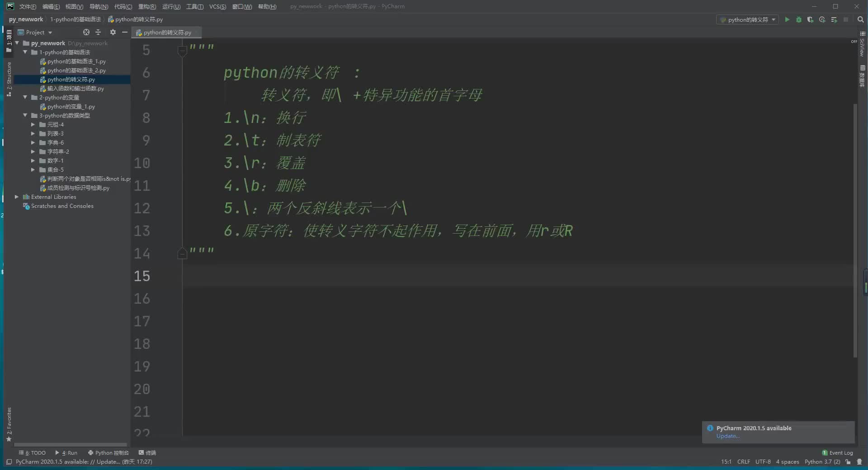
Task: Collapse the 2-python的变量 folder
Action: (x=25, y=97)
